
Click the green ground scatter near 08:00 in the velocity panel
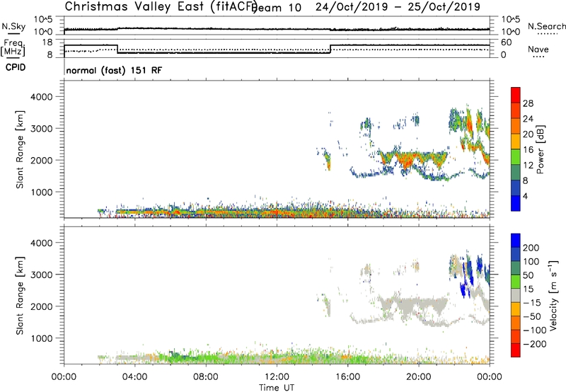[x=206, y=358]
